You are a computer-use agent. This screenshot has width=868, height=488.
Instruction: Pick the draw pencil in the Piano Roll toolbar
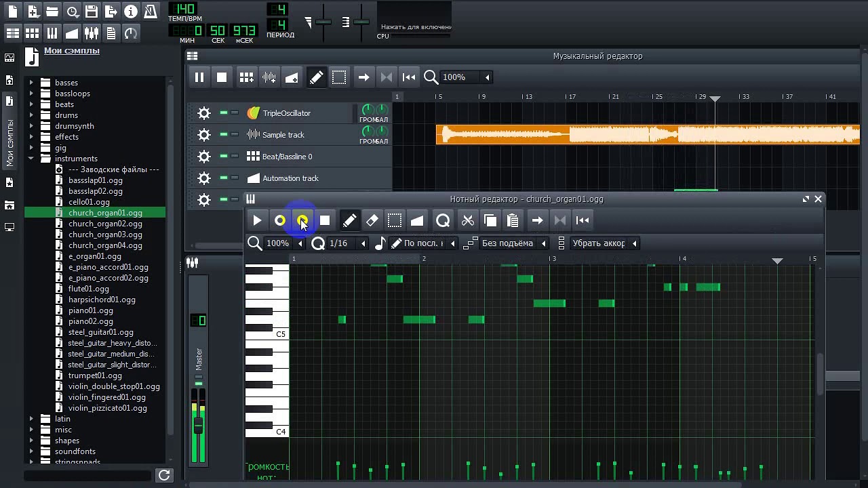(349, 220)
